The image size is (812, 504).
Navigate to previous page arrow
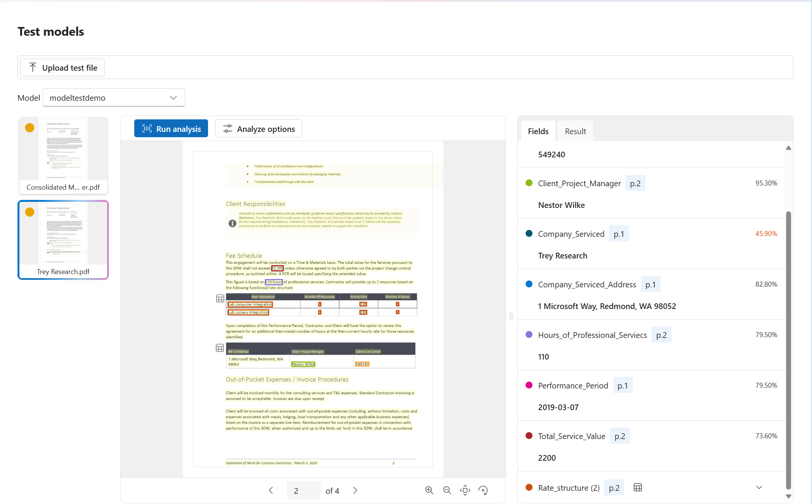(270, 491)
